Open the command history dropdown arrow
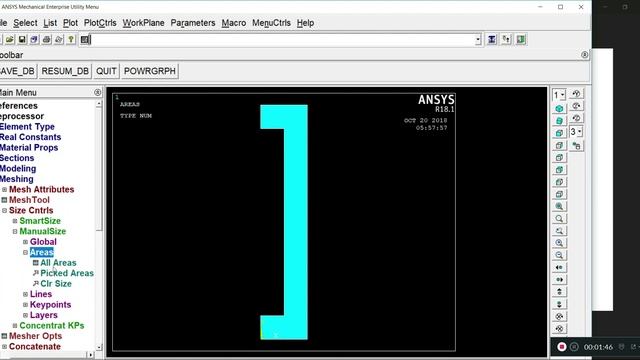This screenshot has width=640, height=360. pos(478,40)
